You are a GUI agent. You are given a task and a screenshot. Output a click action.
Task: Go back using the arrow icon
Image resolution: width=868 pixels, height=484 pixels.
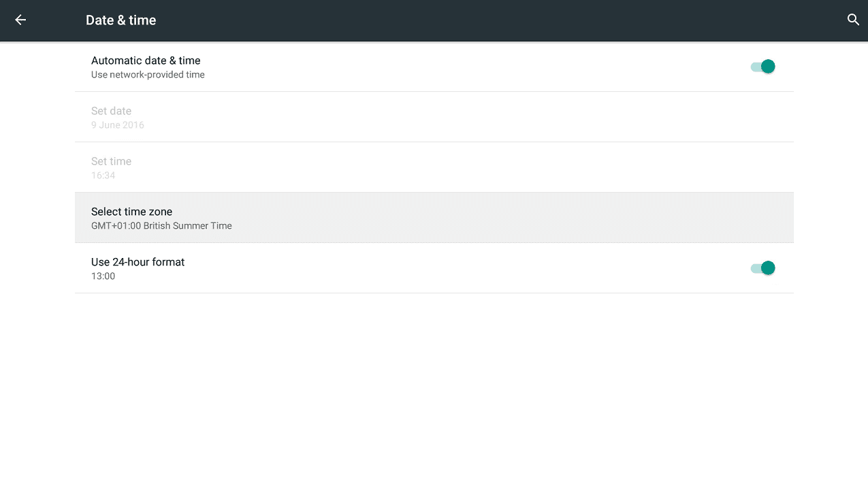click(x=20, y=20)
